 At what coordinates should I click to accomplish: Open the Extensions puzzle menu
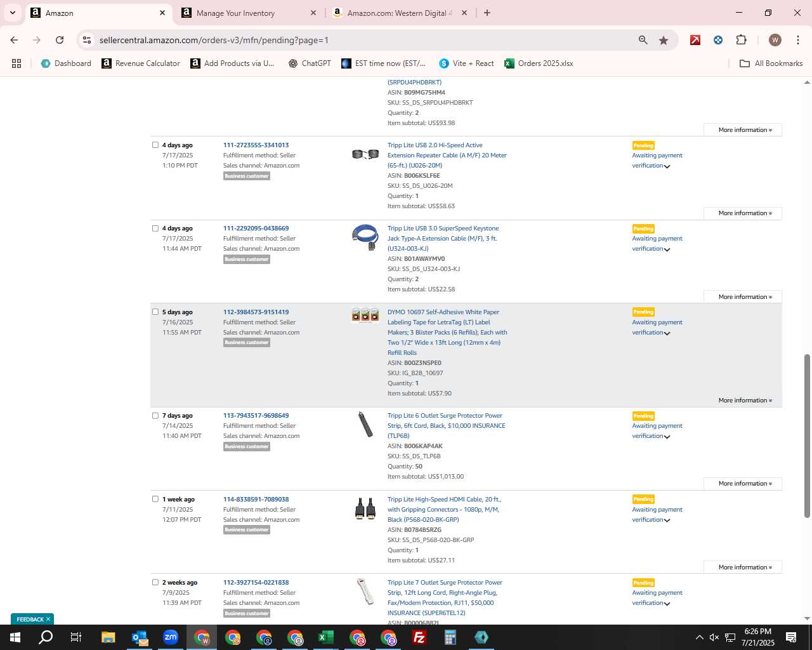(x=741, y=40)
